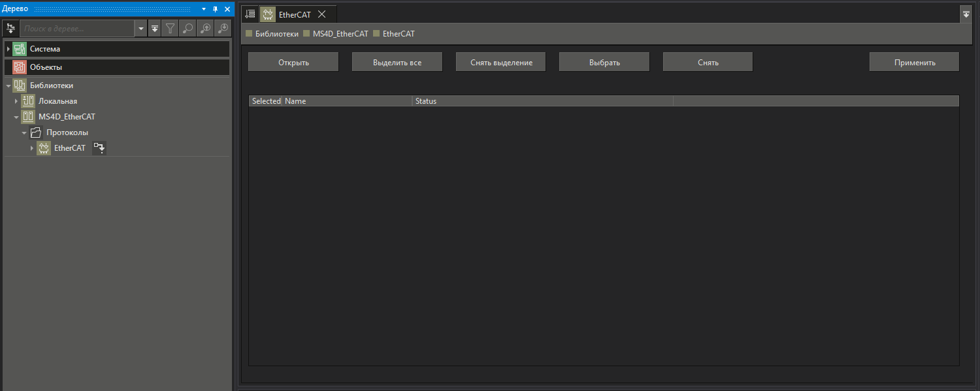Pin the Дерево panel

click(x=216, y=9)
